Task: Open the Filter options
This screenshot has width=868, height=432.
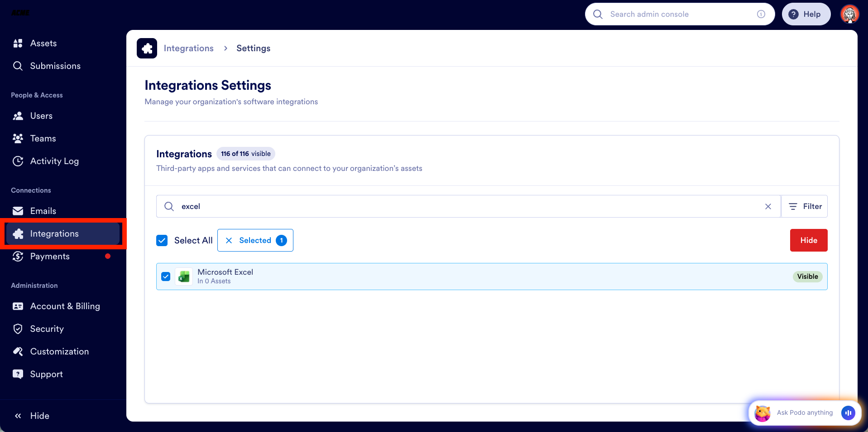Action: (805, 206)
